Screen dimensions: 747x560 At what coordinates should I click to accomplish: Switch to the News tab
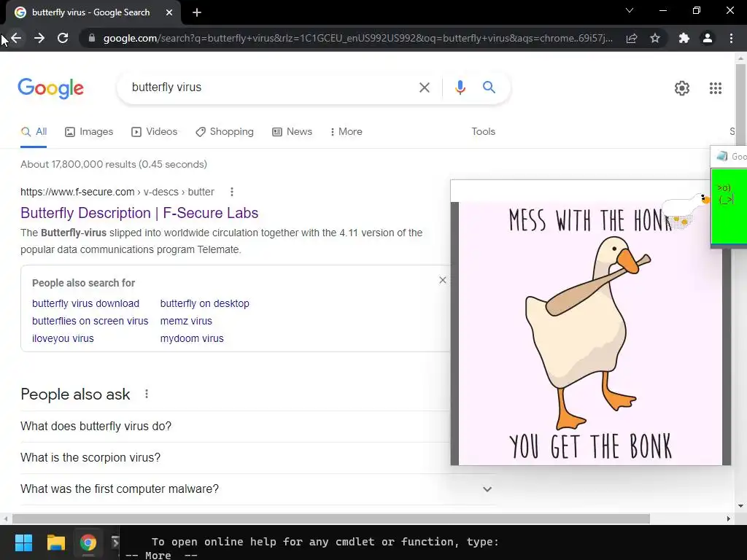click(292, 132)
